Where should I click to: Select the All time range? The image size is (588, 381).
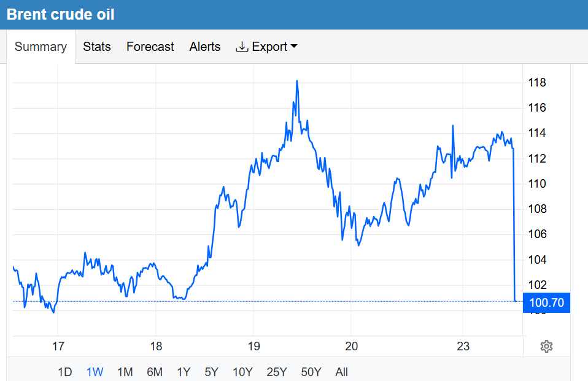(x=342, y=372)
